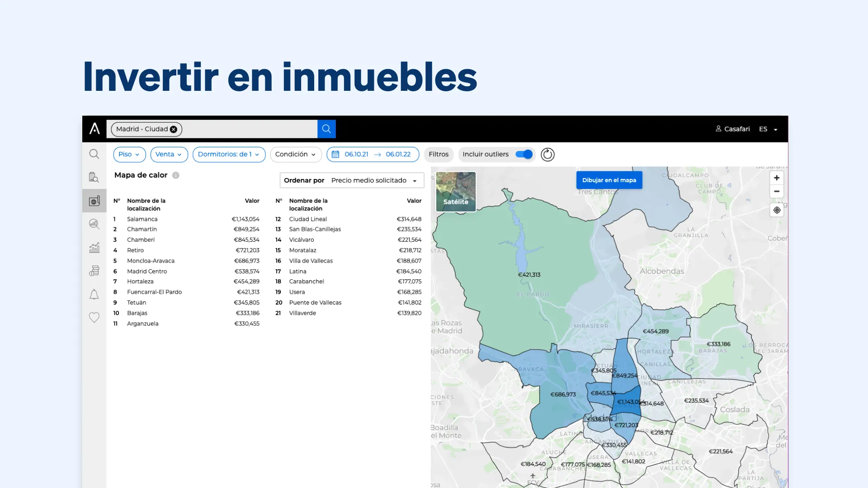The image size is (868, 488).
Task: Toggle the Incluir outliers switch
Action: 524,155
